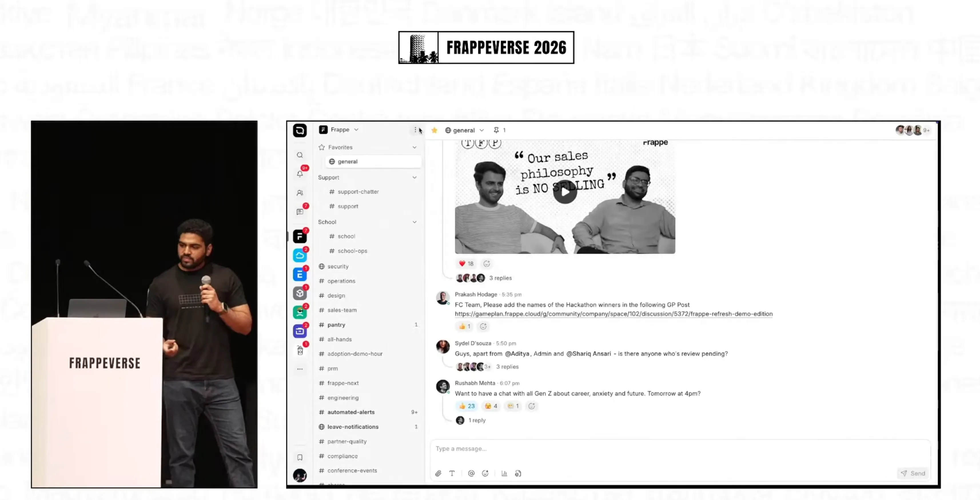This screenshot has height=500, width=980.
Task: Open saved messages bookmark icon
Action: pyautogui.click(x=300, y=457)
